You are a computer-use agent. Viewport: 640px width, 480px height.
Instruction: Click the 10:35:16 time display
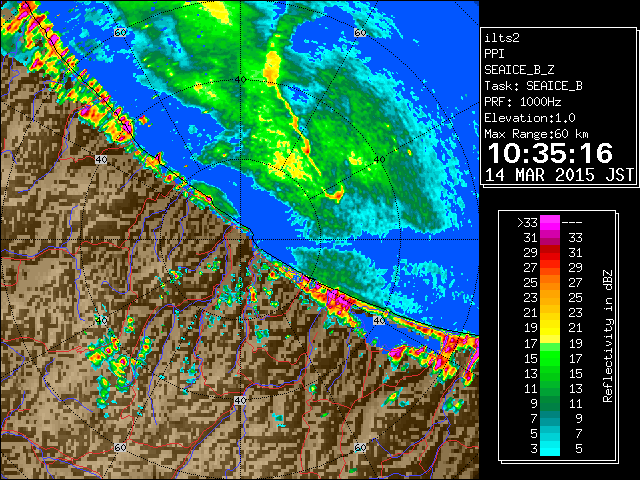pyautogui.click(x=550, y=153)
